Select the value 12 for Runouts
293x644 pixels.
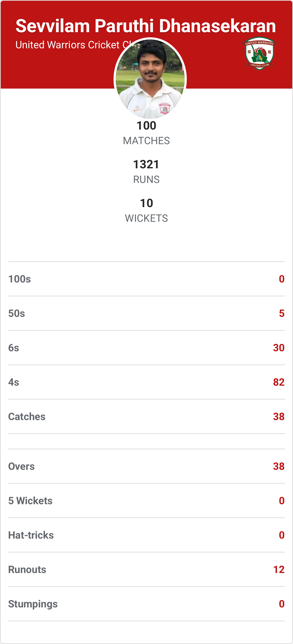click(x=279, y=570)
